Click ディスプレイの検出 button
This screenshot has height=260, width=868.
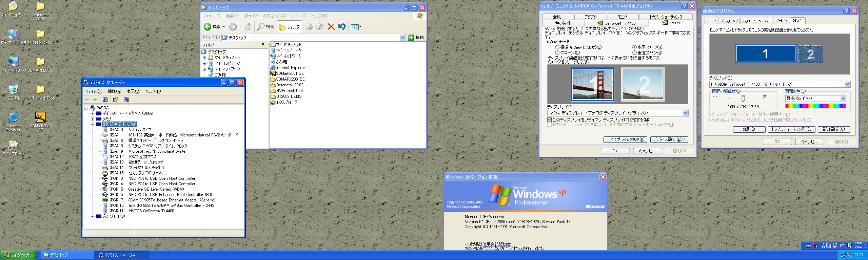click(625, 139)
